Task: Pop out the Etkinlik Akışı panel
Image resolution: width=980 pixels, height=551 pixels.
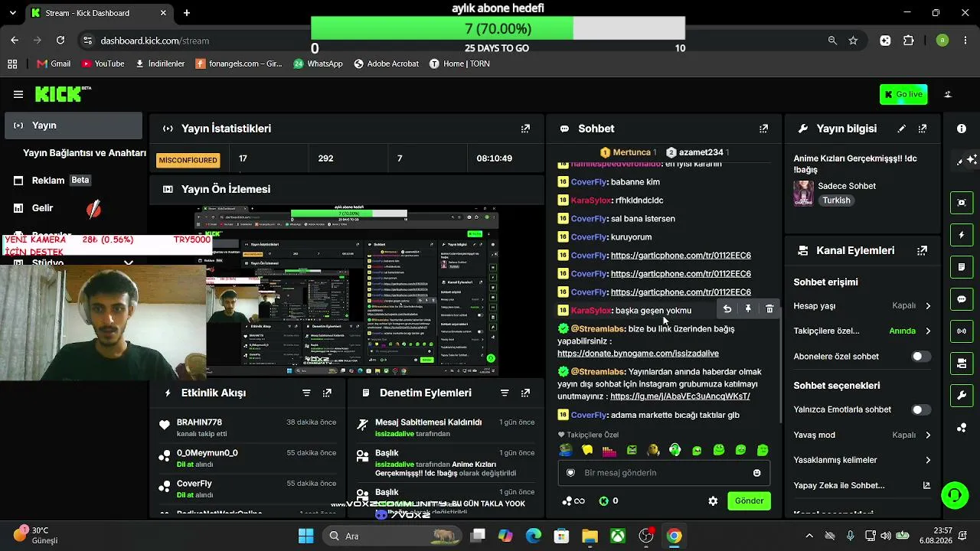Action: [x=327, y=393]
